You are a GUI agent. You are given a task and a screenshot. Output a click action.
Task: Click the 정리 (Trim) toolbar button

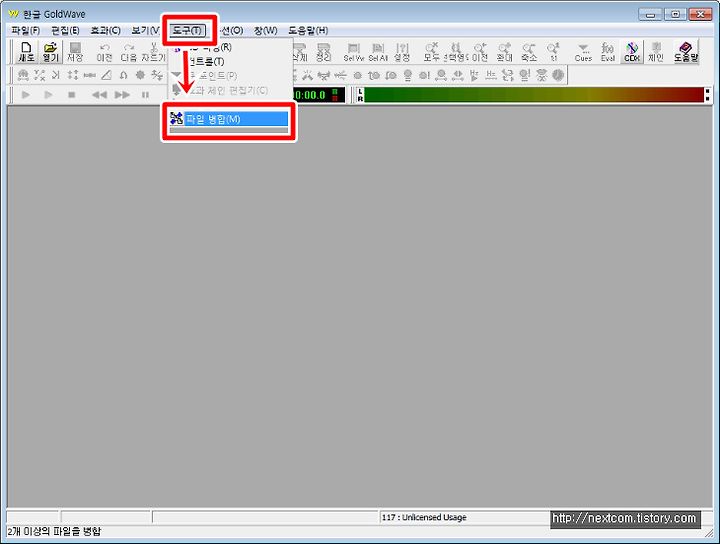tap(324, 52)
